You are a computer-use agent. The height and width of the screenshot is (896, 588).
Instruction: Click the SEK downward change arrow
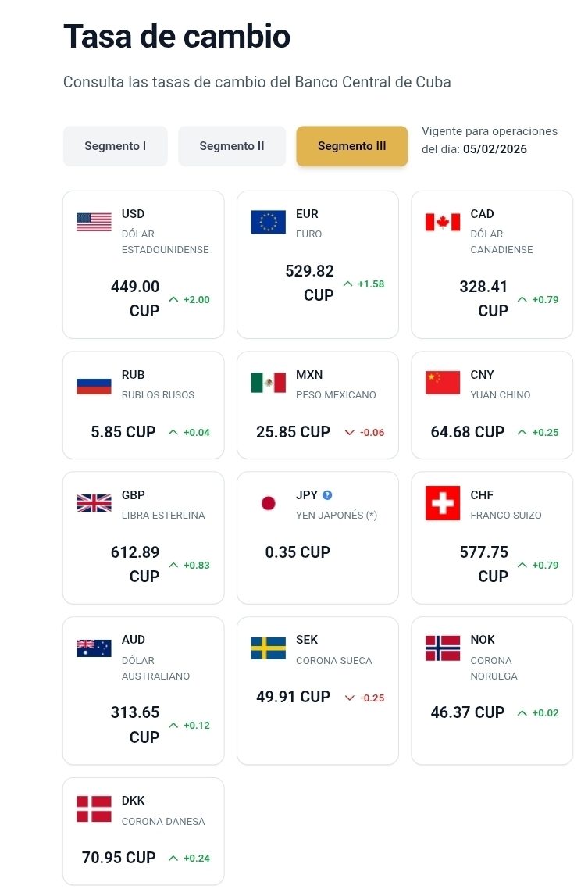point(348,698)
